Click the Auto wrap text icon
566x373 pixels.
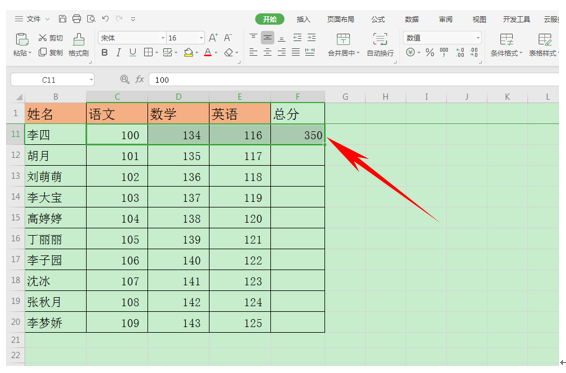[380, 39]
